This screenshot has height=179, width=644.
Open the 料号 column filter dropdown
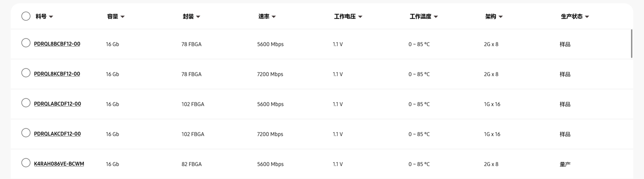click(51, 17)
